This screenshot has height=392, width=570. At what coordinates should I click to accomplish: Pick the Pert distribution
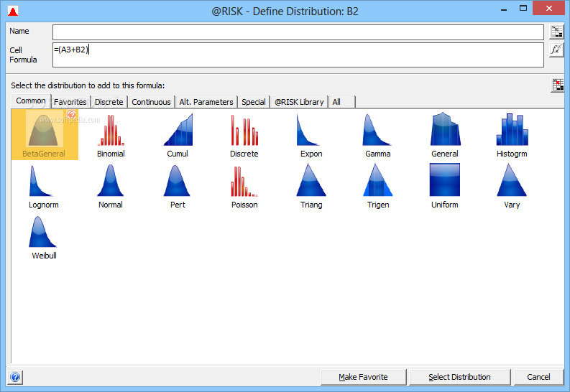[178, 186]
